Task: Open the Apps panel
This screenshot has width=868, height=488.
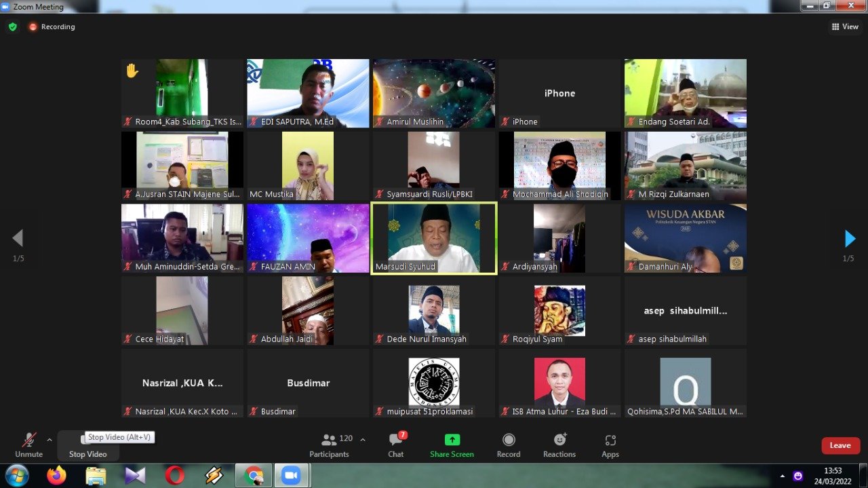Action: point(610,445)
